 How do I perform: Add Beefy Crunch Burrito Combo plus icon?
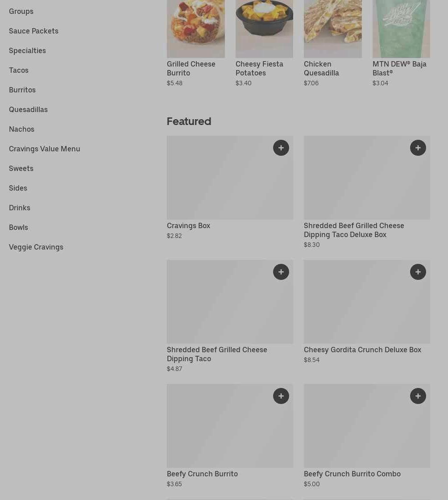[x=418, y=396]
